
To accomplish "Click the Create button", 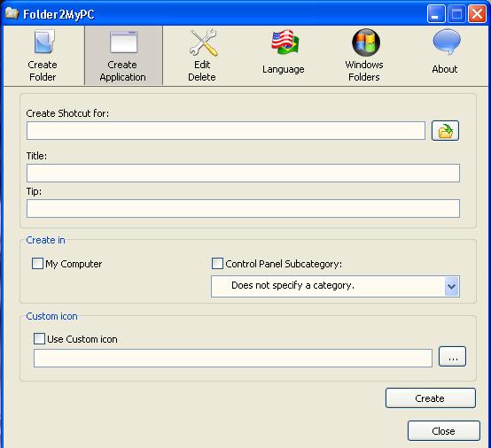I will 430,398.
